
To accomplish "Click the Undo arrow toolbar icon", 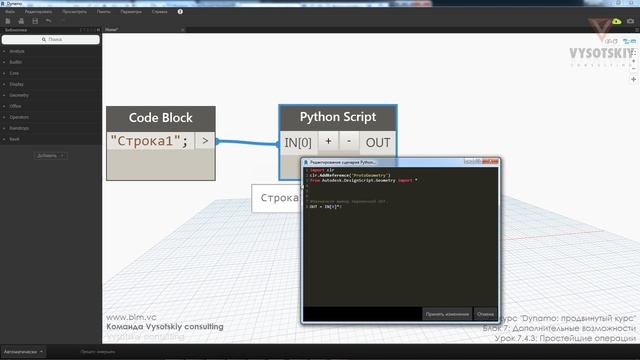I will (x=49, y=21).
